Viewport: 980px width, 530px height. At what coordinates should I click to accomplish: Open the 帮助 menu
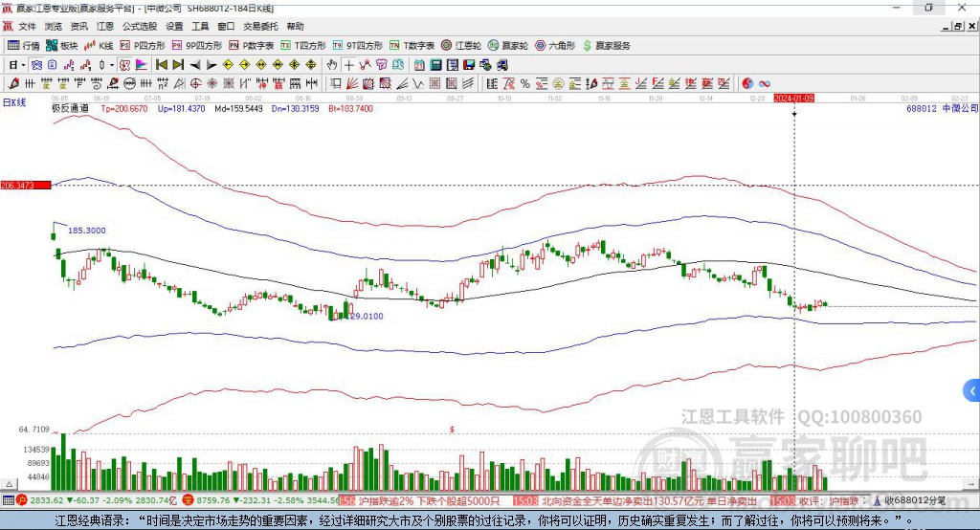pos(295,26)
